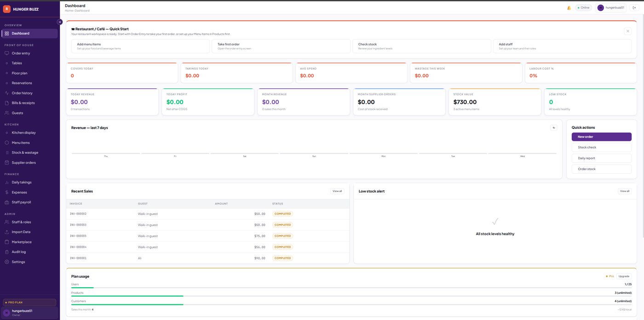Click the Marketplace store icon
Image resolution: width=644 pixels, height=320 pixels.
(7, 242)
